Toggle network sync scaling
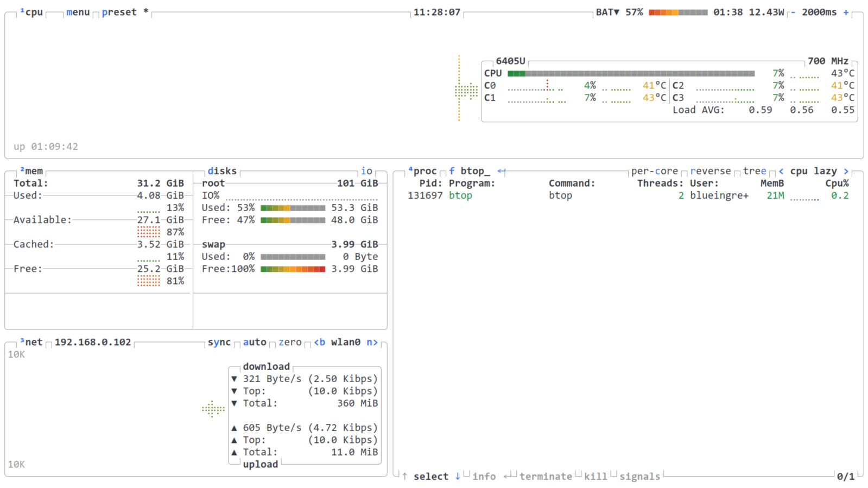This screenshot has width=868, height=488. pyautogui.click(x=219, y=342)
